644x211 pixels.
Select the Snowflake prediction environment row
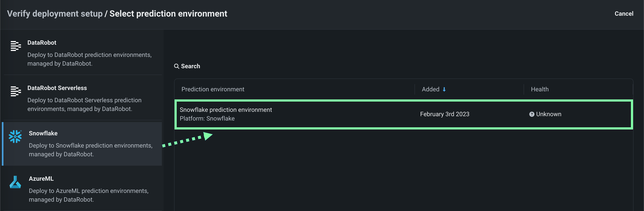tap(300, 114)
